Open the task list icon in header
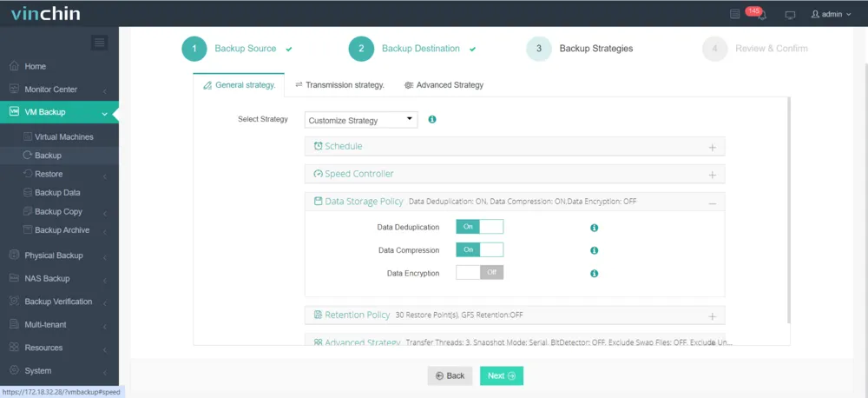This screenshot has width=868, height=398. [734, 15]
